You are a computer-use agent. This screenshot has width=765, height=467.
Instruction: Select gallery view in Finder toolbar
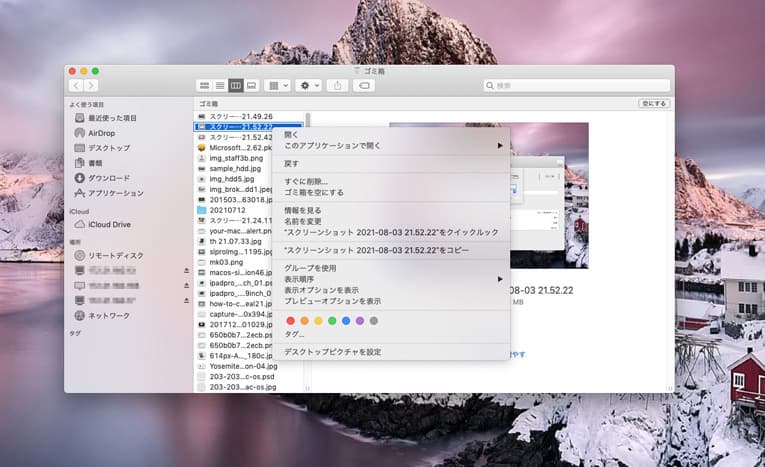252,86
